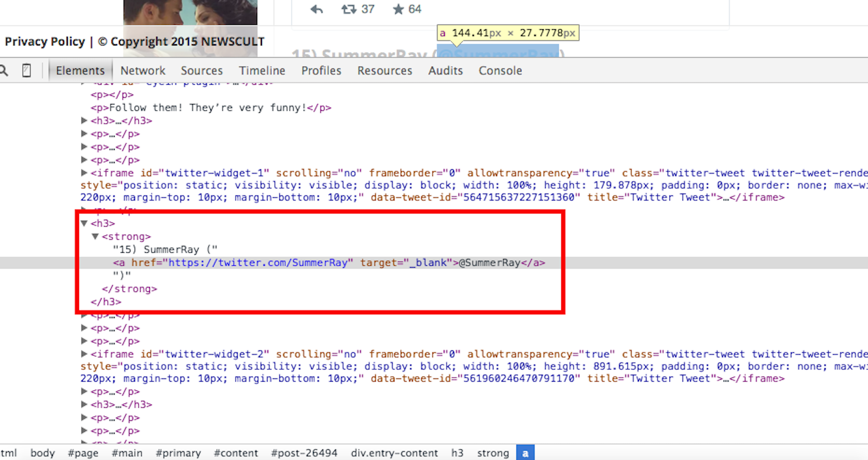Click the favorite star icon showing 64

[x=396, y=9]
